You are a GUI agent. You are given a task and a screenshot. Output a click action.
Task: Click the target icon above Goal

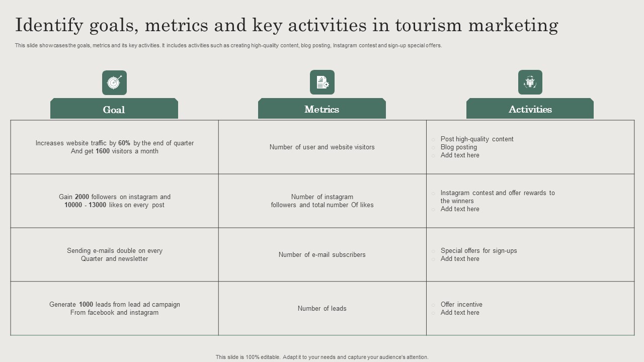pyautogui.click(x=114, y=82)
